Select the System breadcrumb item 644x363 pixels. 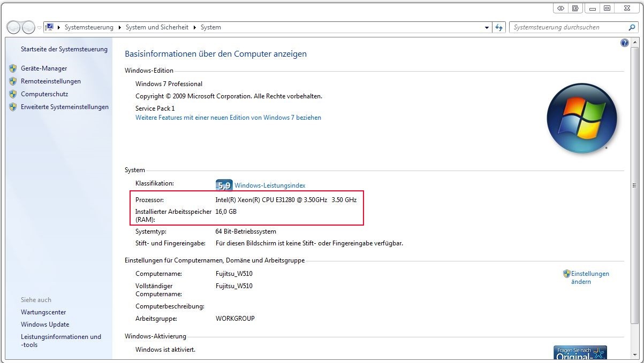(210, 27)
